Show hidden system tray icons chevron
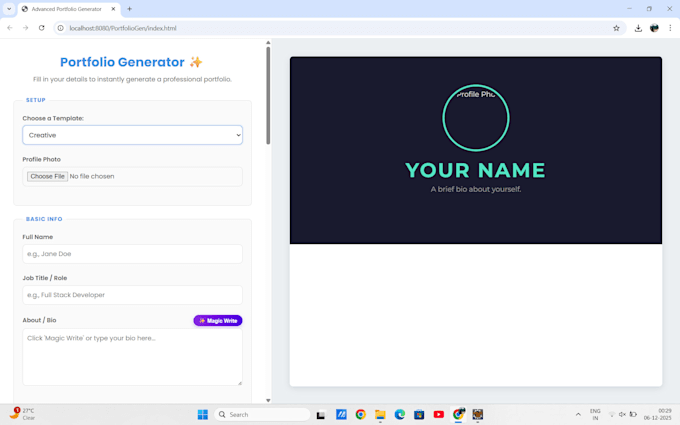Screen dimensions: 680x425 coord(578,415)
